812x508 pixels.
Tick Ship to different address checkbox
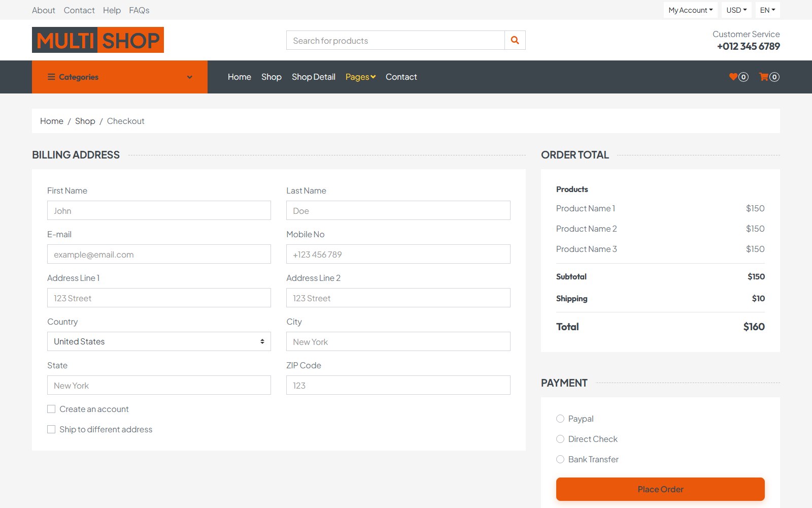click(x=51, y=429)
